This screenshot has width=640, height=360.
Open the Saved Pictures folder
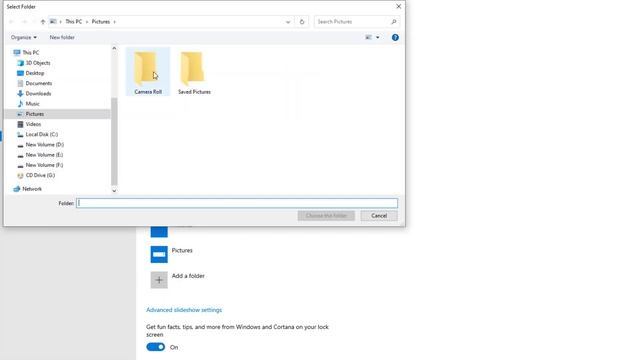pos(194,72)
